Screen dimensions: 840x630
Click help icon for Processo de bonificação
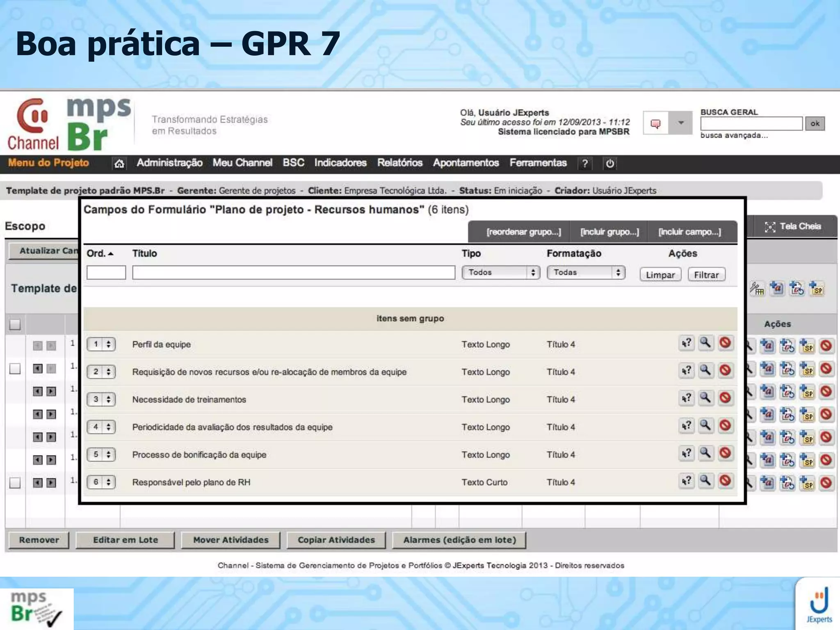(686, 453)
